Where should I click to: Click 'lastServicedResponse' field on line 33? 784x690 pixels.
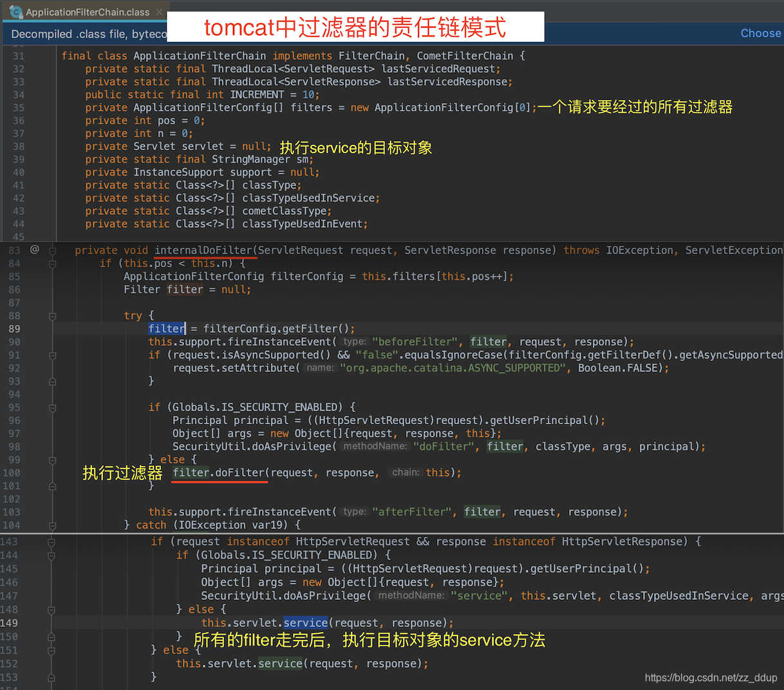click(x=448, y=82)
